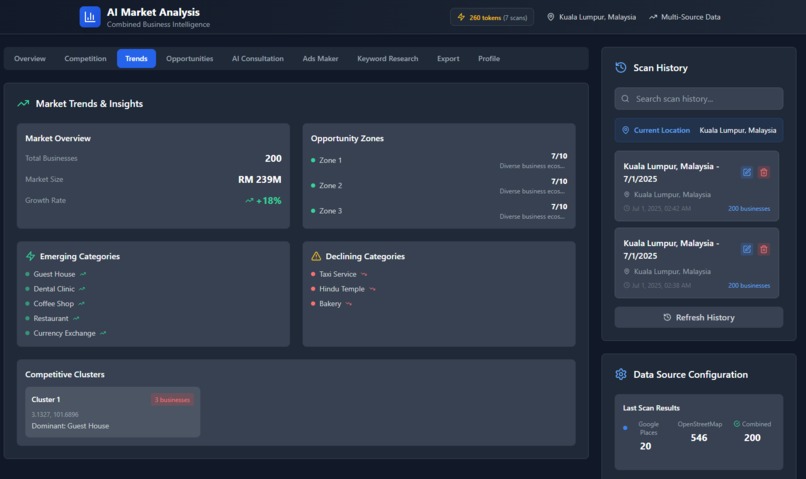Open 200 businesses link of 02:38 AM scan
Image resolution: width=806 pixels, height=479 pixels.
pyautogui.click(x=749, y=285)
